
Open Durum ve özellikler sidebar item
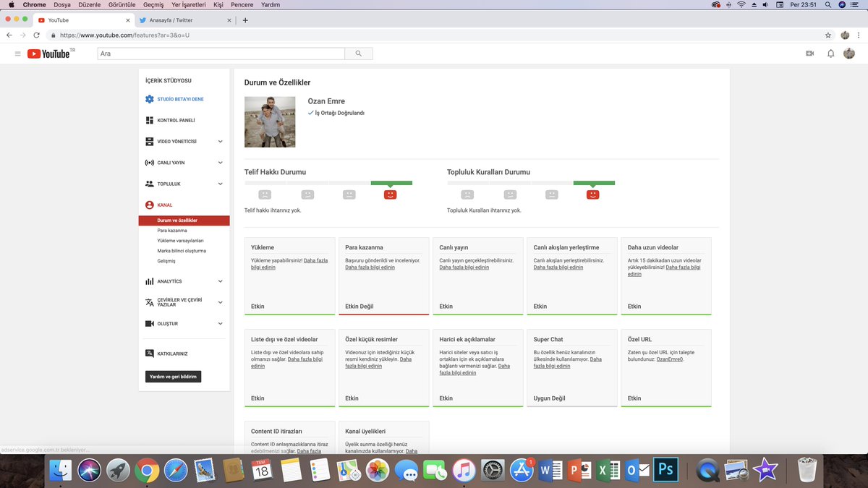click(x=184, y=221)
